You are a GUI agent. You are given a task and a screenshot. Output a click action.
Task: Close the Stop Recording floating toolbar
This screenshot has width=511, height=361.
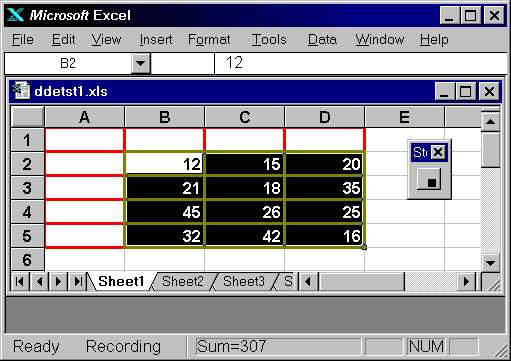438,152
